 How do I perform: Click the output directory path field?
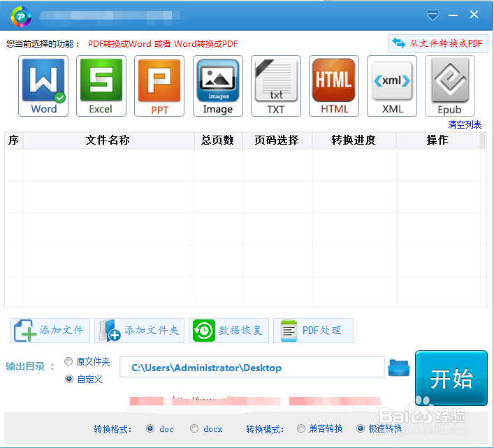[252, 367]
